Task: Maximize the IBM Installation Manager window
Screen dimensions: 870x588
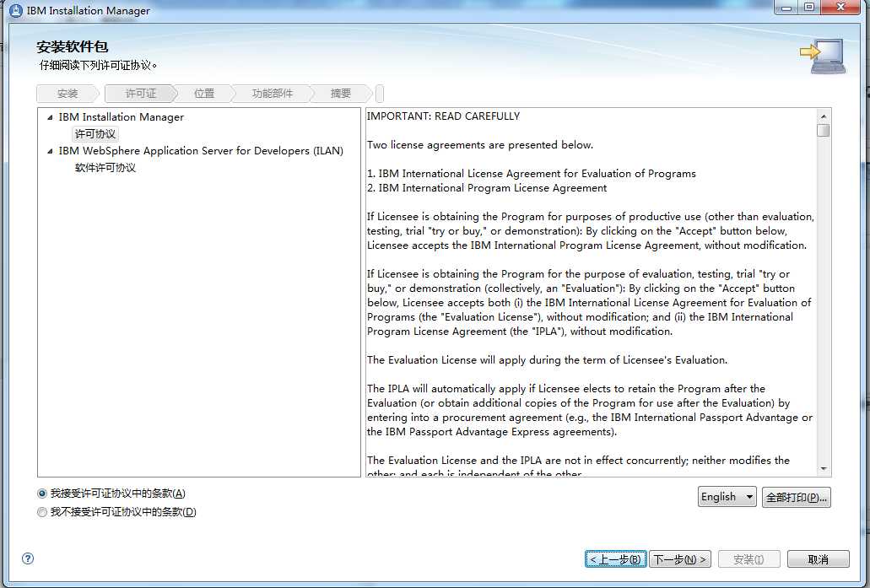Action: 809,8
